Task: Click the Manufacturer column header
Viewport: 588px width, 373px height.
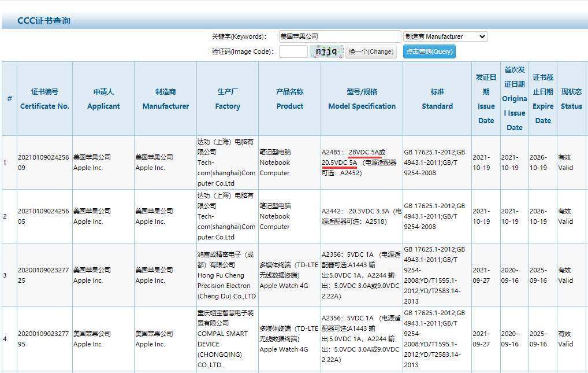Action: coord(165,99)
